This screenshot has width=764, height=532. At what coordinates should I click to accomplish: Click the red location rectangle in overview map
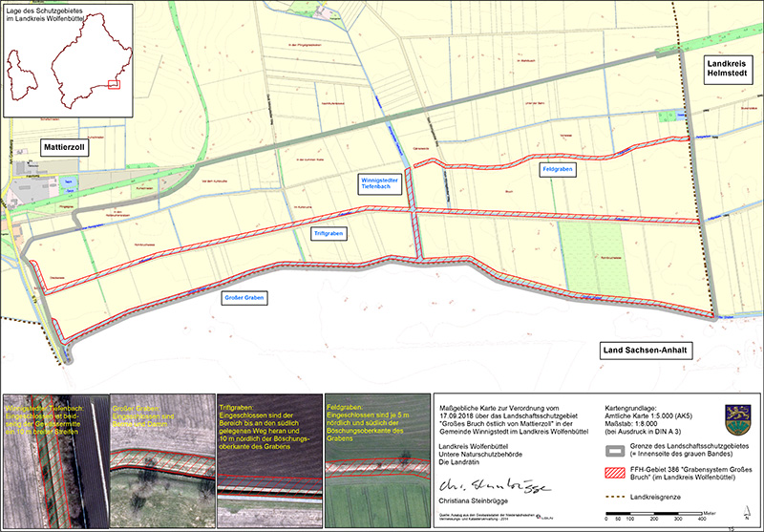point(114,85)
